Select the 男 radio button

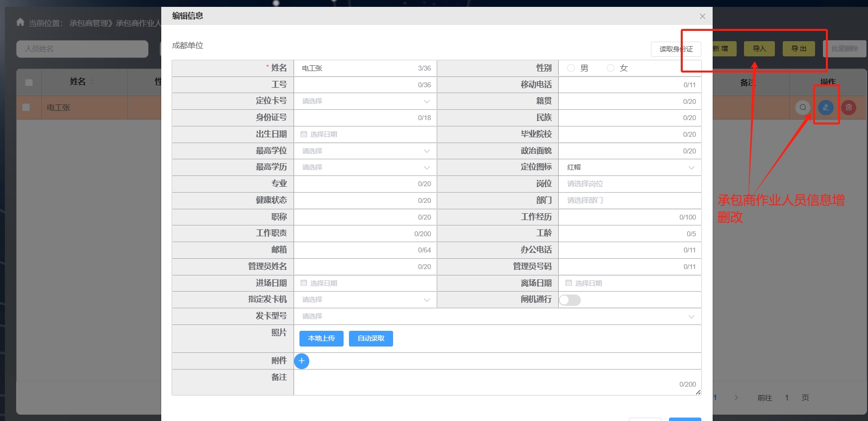click(571, 68)
